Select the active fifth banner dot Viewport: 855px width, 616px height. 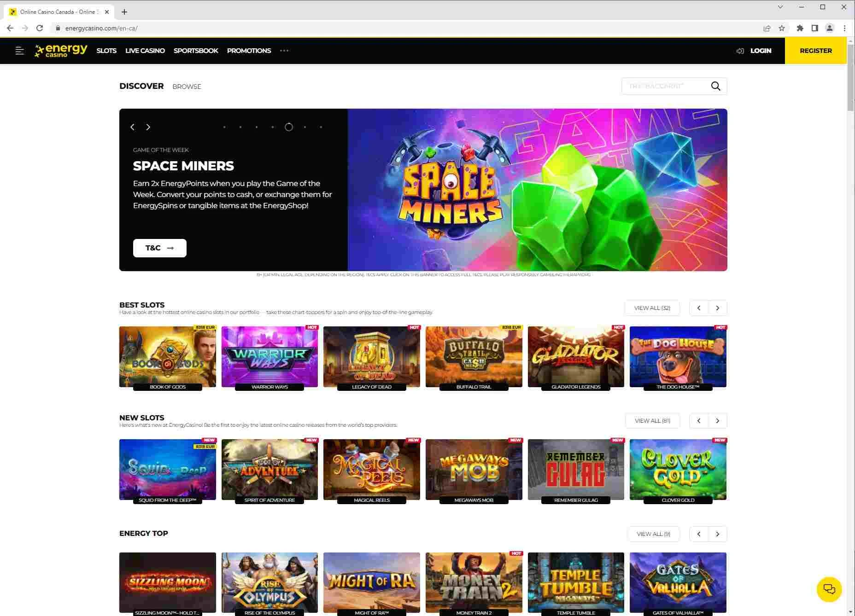click(x=289, y=127)
